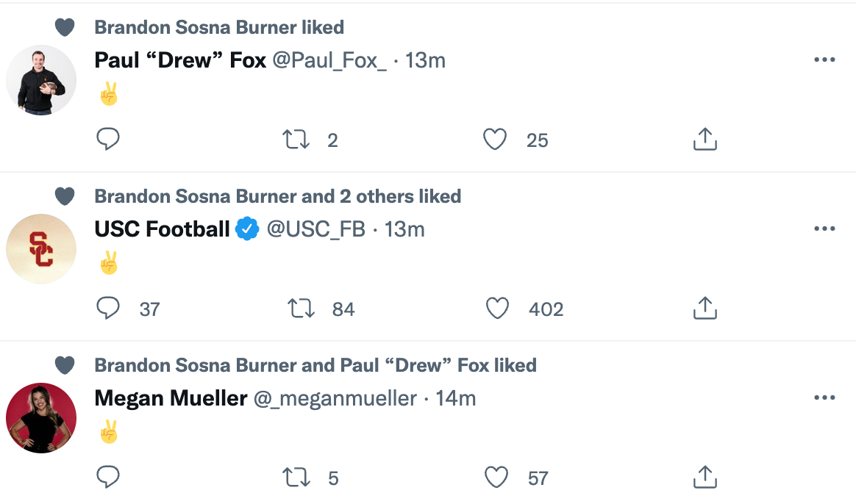Retweet Paul "Drew" Fox's tweet
This screenshot has height=504, width=856.
point(296,140)
